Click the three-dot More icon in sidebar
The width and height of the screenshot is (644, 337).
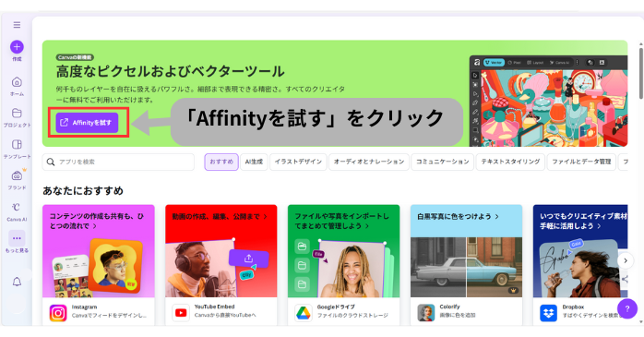17,238
